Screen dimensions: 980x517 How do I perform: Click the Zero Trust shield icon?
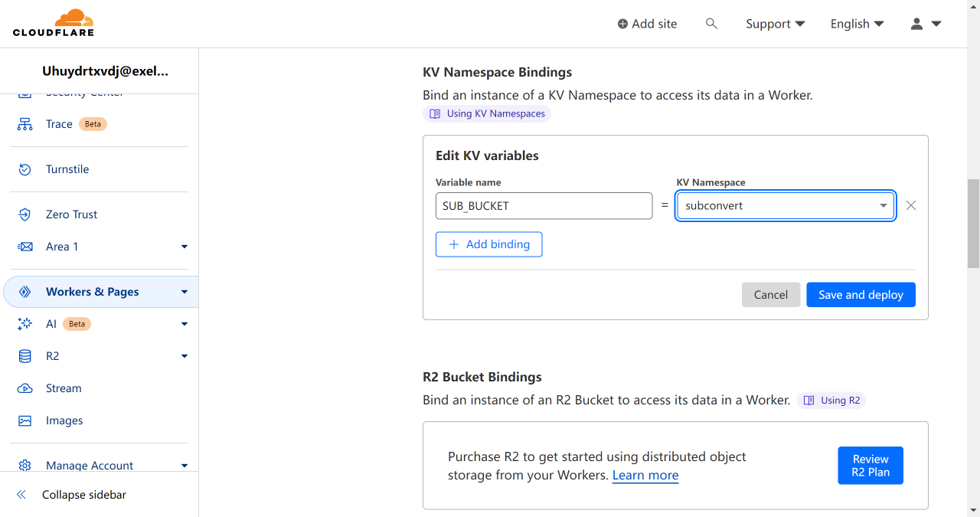(x=25, y=214)
